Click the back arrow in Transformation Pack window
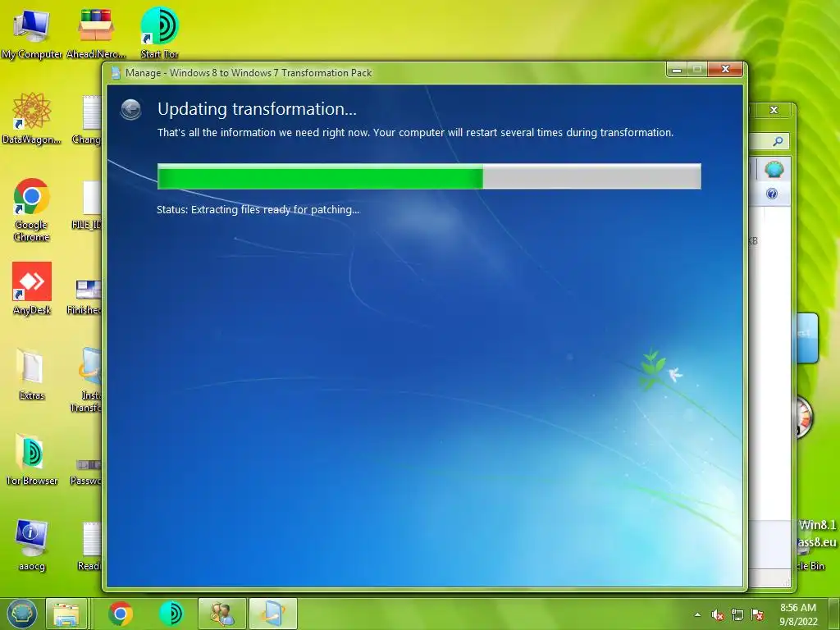Screen dimensions: 840x630 tap(130, 109)
